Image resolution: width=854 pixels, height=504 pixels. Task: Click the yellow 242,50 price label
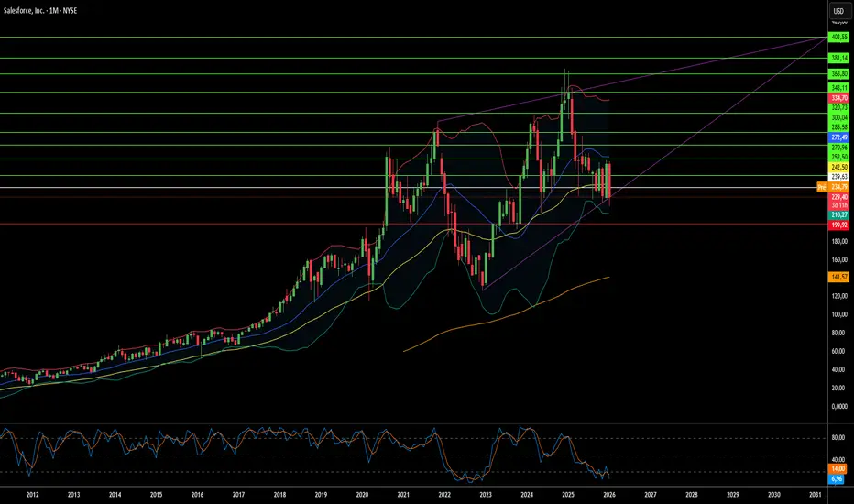(x=838, y=168)
